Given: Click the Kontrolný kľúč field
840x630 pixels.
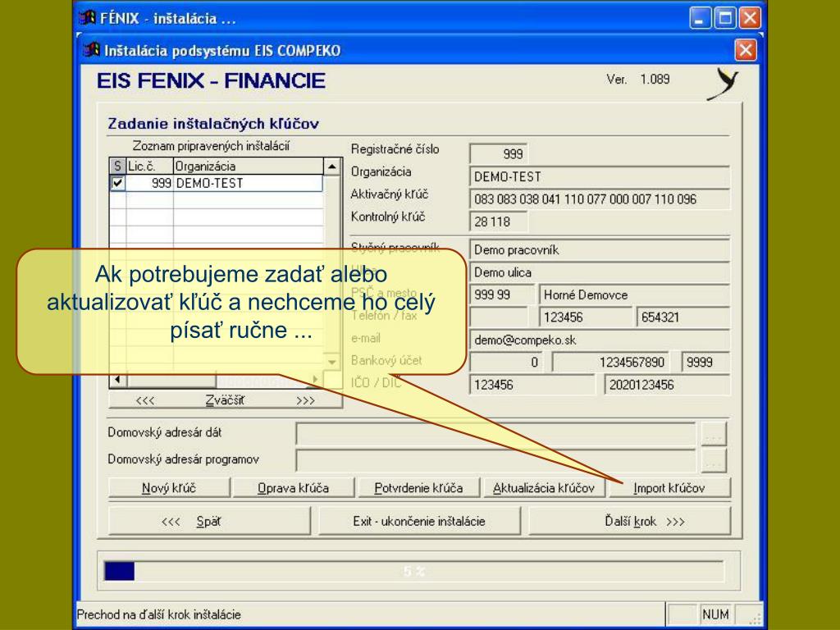Looking at the screenshot, I should click(498, 221).
